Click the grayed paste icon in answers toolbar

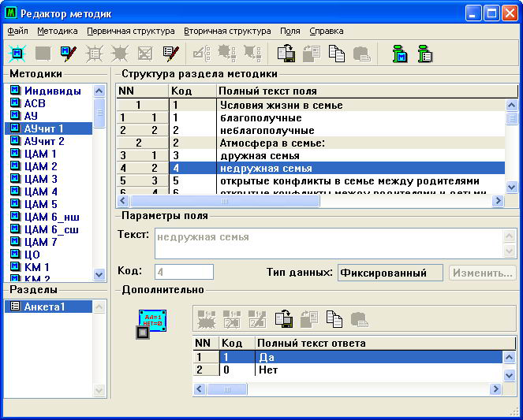360,319
